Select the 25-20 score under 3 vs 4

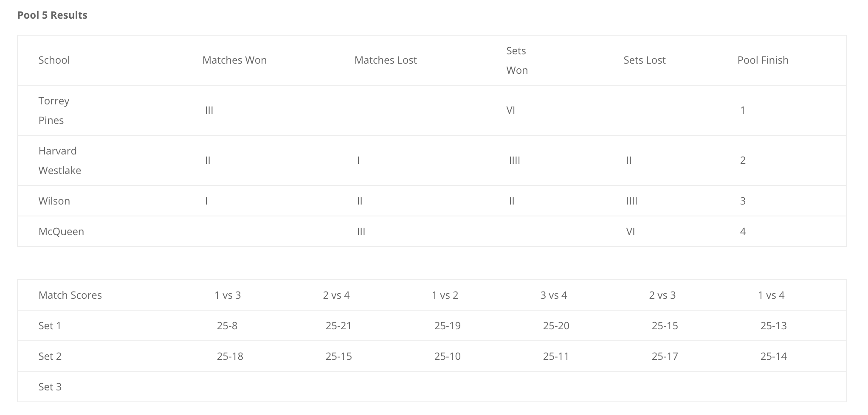(556, 326)
